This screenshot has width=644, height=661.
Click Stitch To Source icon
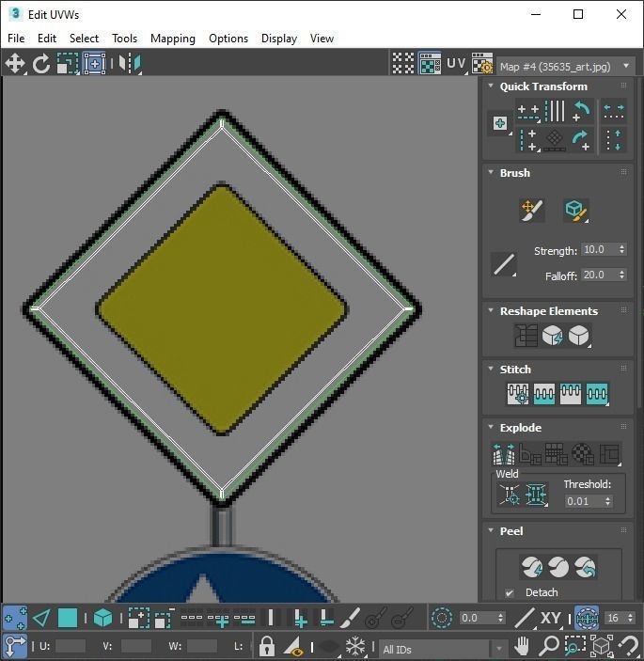571,394
